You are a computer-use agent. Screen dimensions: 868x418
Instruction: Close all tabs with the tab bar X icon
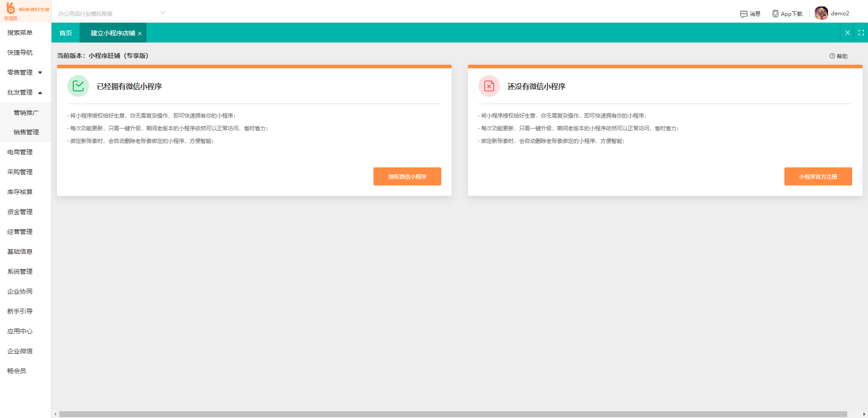tap(848, 33)
